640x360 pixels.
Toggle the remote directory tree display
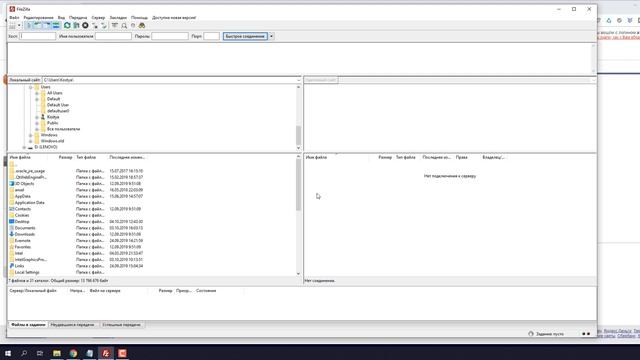point(47,26)
